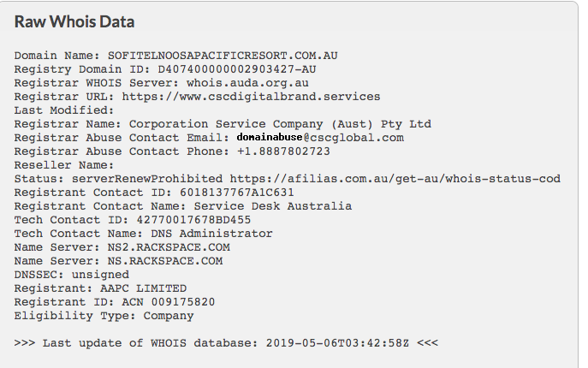Click the domain name SOFITELNOOSAPACIFICRESORT.COM.AU

[x=223, y=56]
